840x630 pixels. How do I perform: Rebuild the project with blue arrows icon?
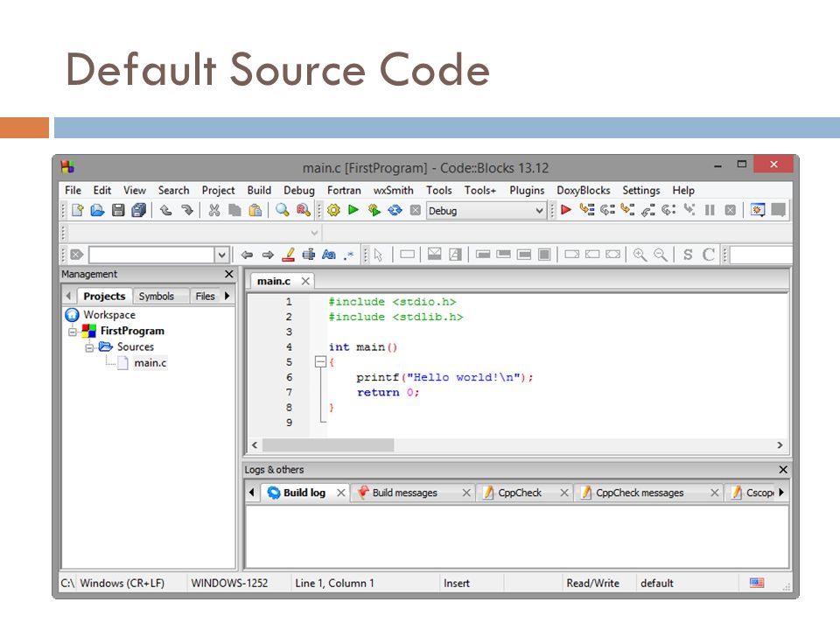(395, 211)
